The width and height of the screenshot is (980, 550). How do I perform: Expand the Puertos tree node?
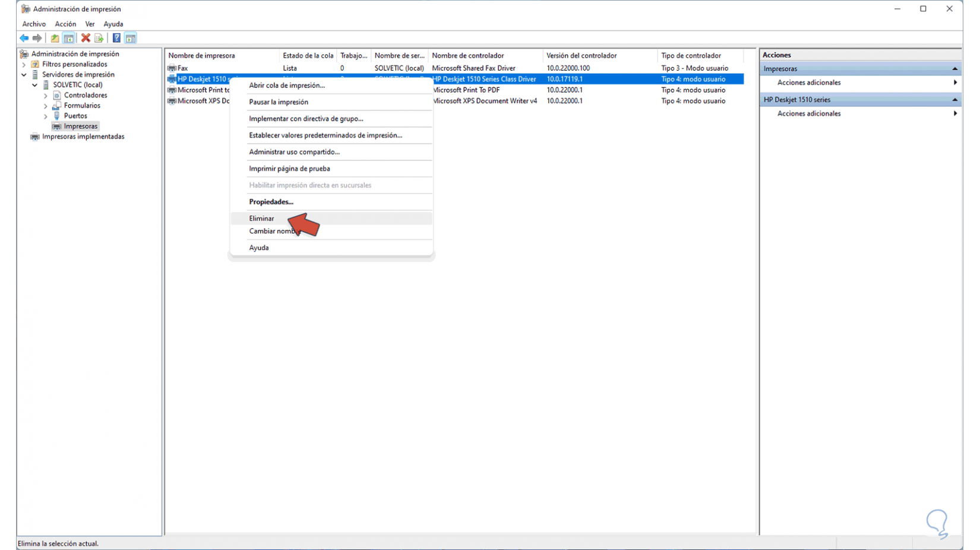46,116
